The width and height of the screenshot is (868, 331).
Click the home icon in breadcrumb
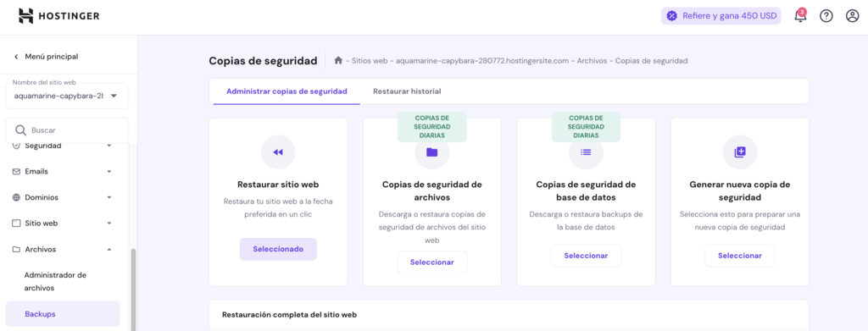pyautogui.click(x=338, y=61)
